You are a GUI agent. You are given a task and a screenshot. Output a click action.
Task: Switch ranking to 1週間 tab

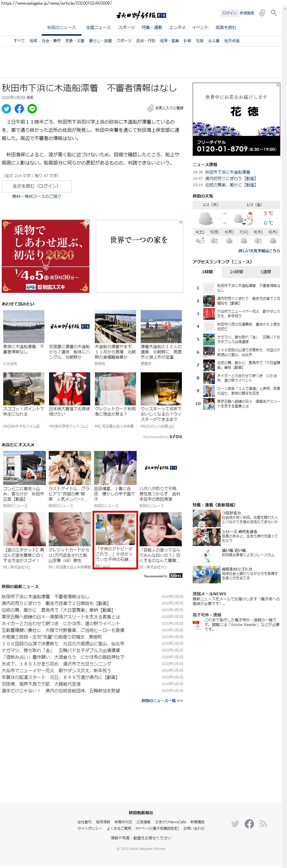coord(265,272)
